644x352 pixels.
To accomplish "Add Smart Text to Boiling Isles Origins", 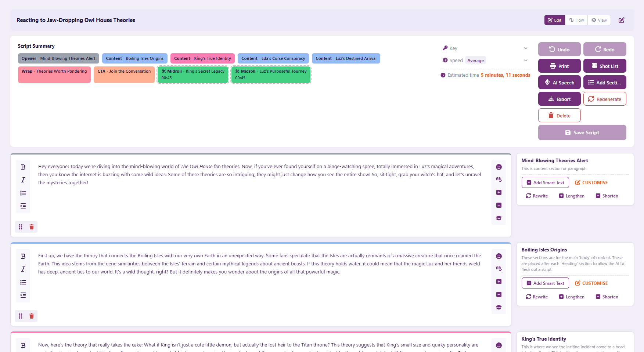I will tap(545, 283).
